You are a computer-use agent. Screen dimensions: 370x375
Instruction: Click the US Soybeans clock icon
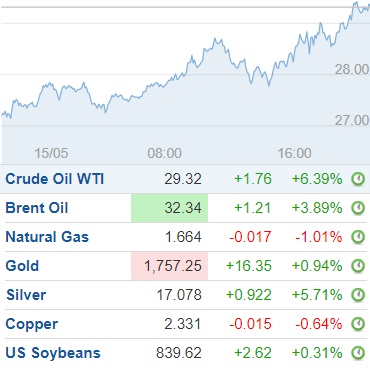coord(358,353)
